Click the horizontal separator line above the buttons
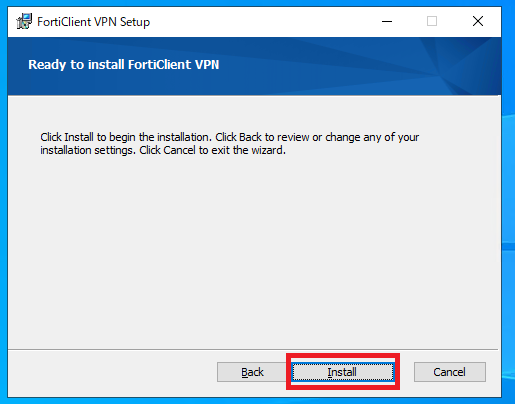The image size is (515, 404). pos(253,349)
